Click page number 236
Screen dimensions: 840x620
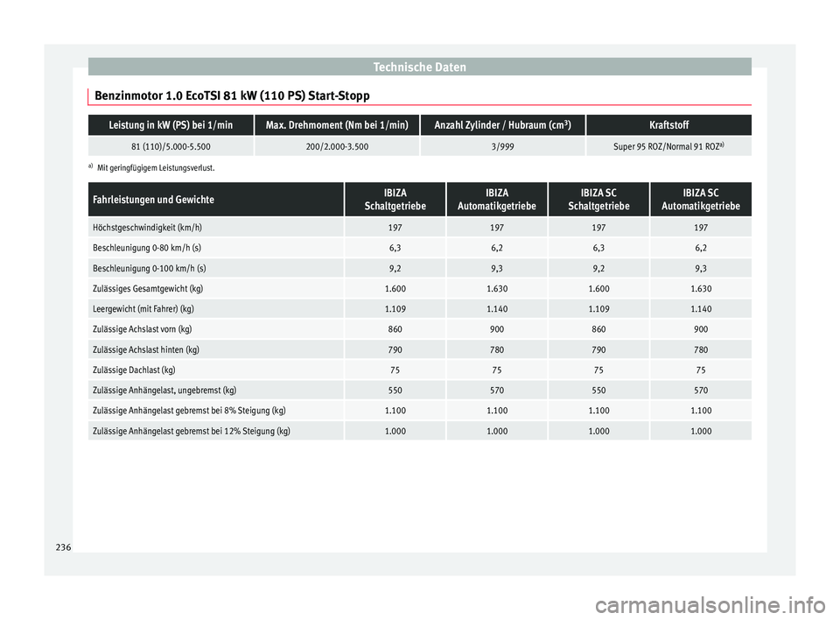(63, 547)
